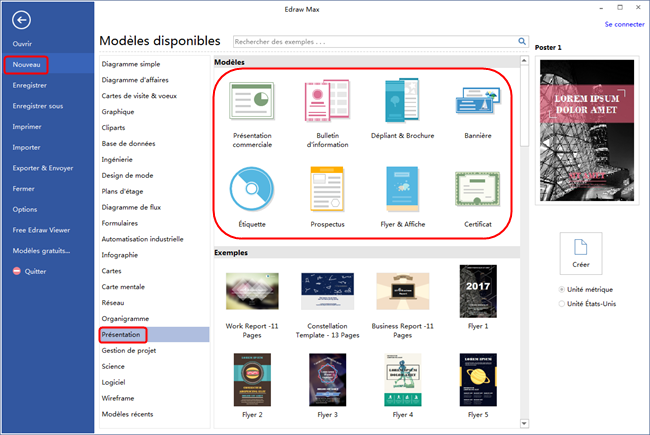Select the Flyer 2 burger example

(252, 380)
